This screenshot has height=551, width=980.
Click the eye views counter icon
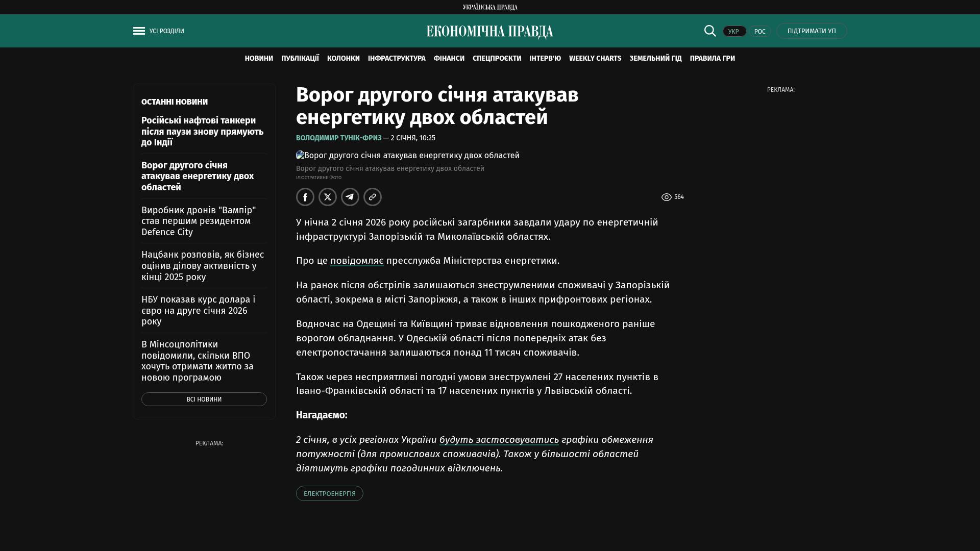[x=667, y=197]
